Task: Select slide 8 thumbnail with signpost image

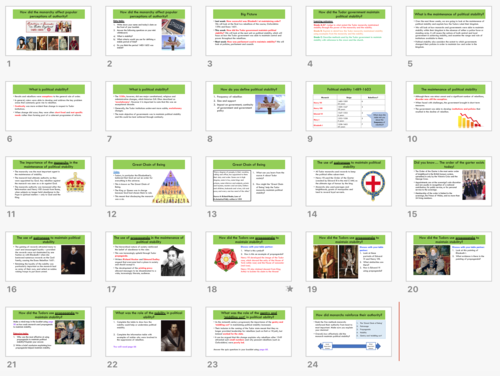Action: (249, 106)
